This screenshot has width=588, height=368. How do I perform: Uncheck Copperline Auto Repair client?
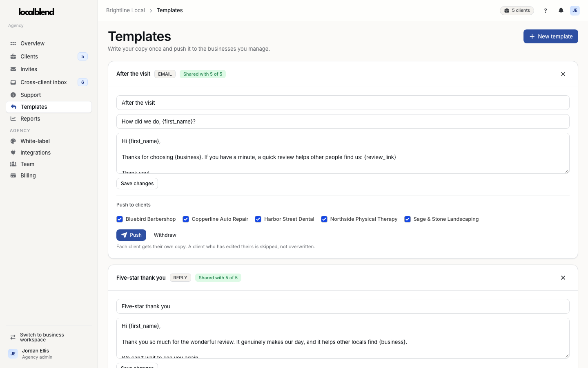point(186,219)
